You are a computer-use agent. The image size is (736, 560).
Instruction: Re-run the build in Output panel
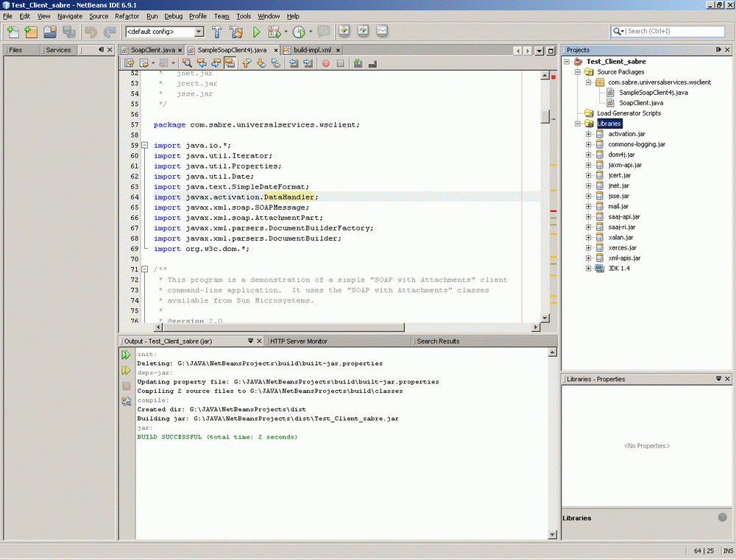[126, 355]
